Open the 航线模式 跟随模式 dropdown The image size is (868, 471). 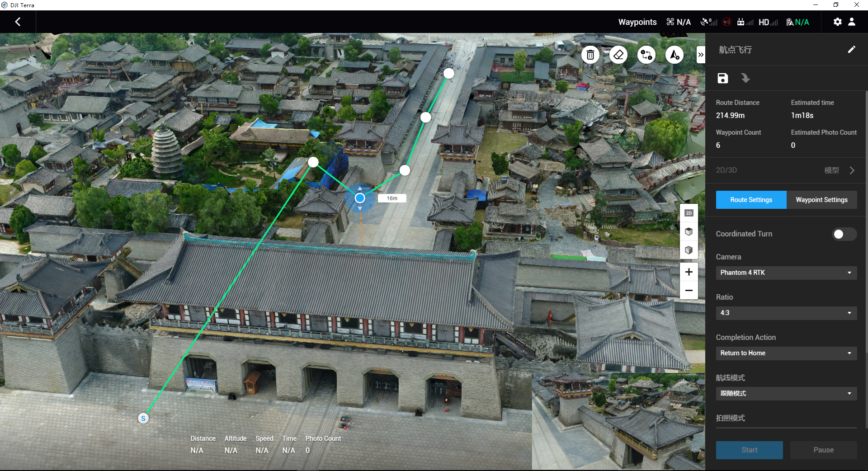tap(786, 393)
